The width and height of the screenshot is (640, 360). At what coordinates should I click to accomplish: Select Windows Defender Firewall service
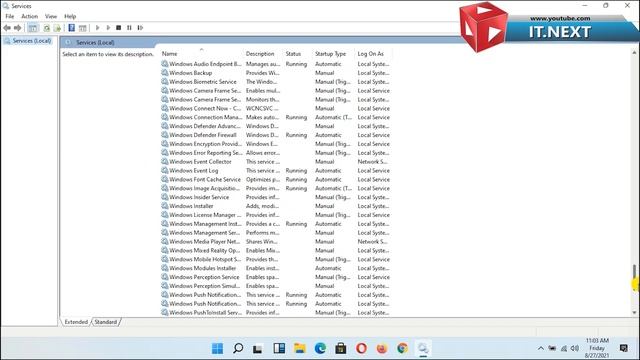click(x=276, y=135)
